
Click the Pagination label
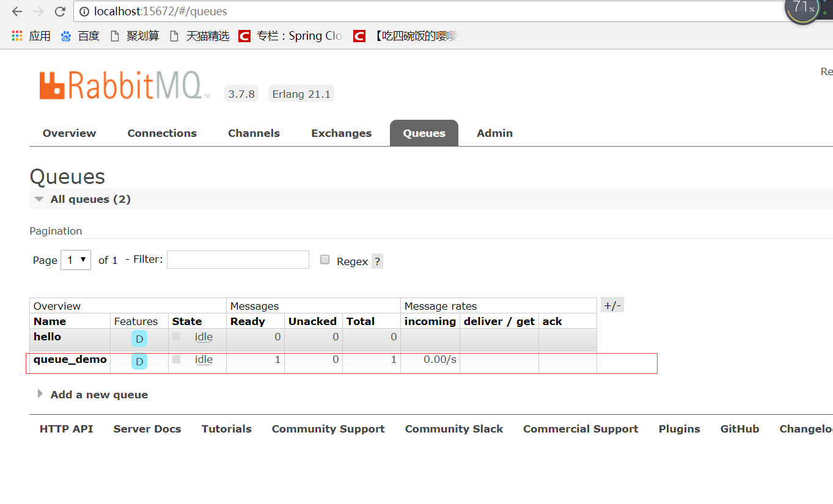click(56, 231)
